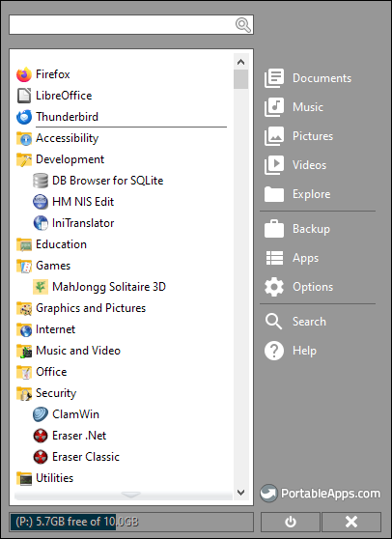Click the 'Eraser Classic' text
Screen dimensions: 392x539
tap(86, 457)
